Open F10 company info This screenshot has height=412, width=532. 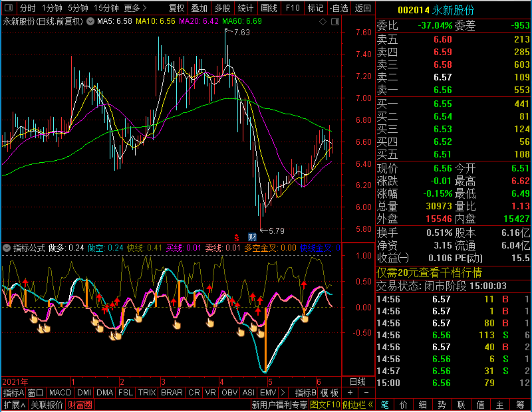point(293,8)
